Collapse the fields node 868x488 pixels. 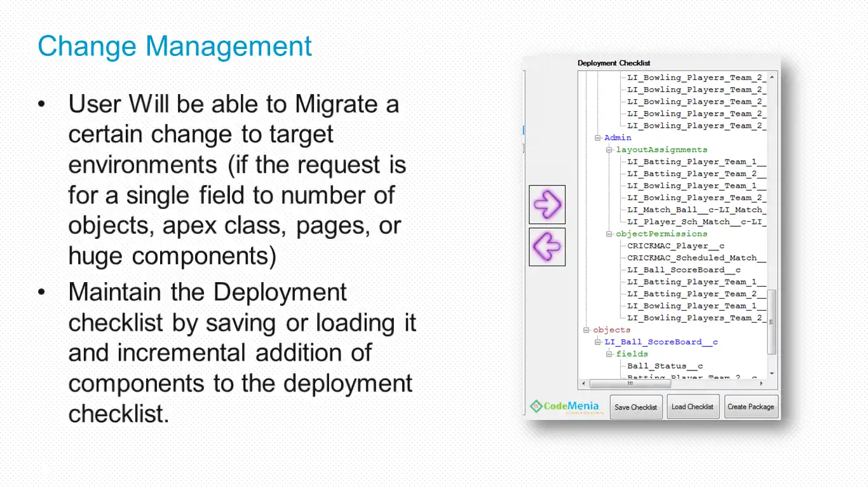pos(609,354)
